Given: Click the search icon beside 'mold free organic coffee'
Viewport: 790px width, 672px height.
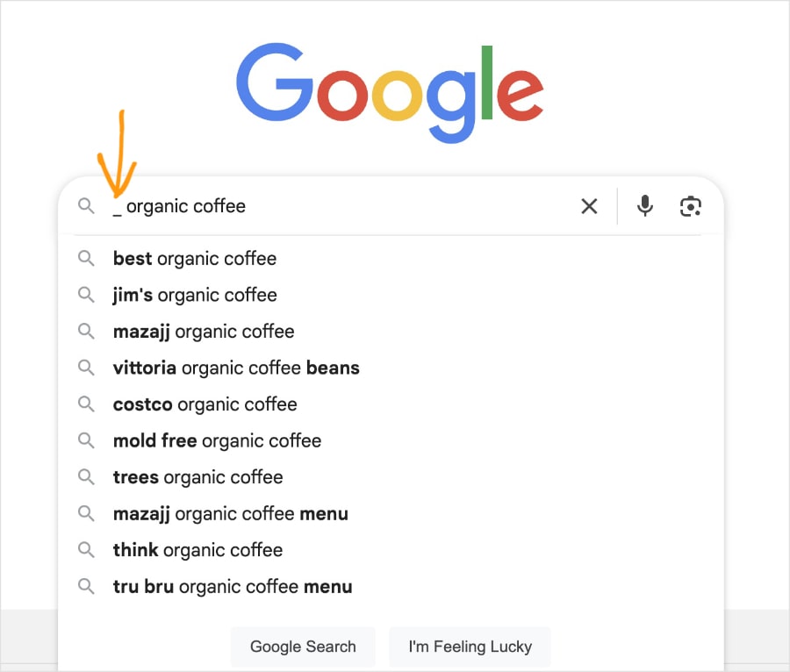Looking at the screenshot, I should [86, 440].
